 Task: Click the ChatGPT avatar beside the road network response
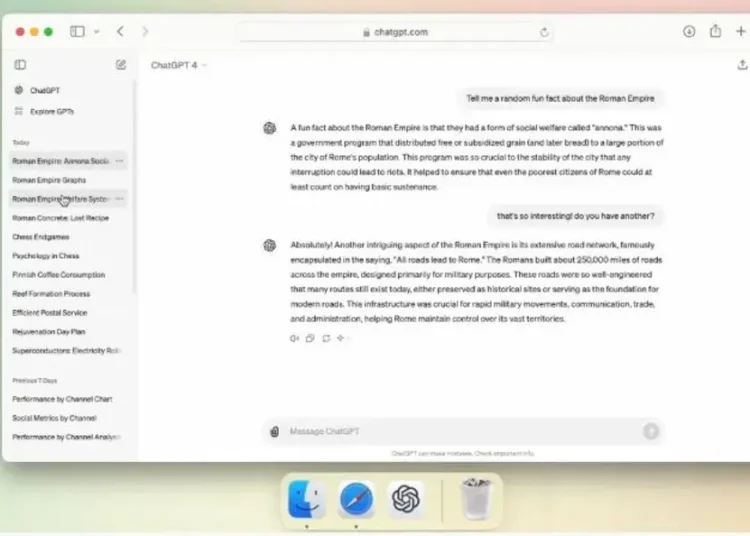[270, 246]
